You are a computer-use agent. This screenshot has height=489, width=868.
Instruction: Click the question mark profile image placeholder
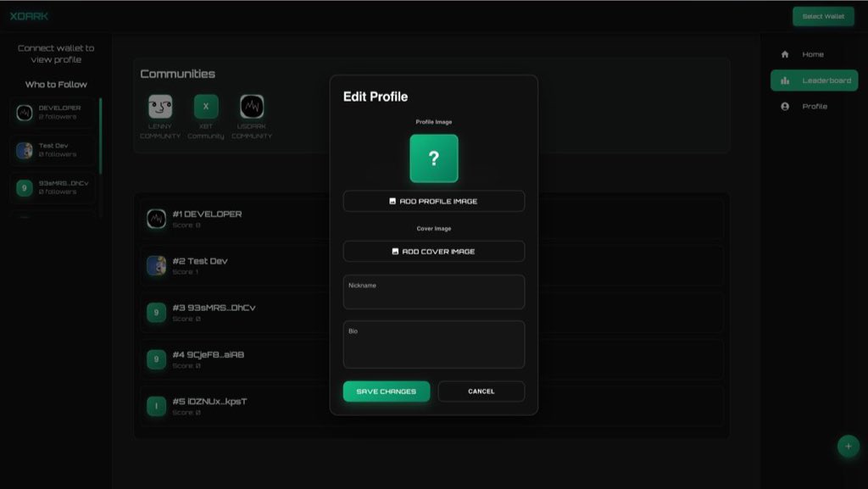[434, 158]
